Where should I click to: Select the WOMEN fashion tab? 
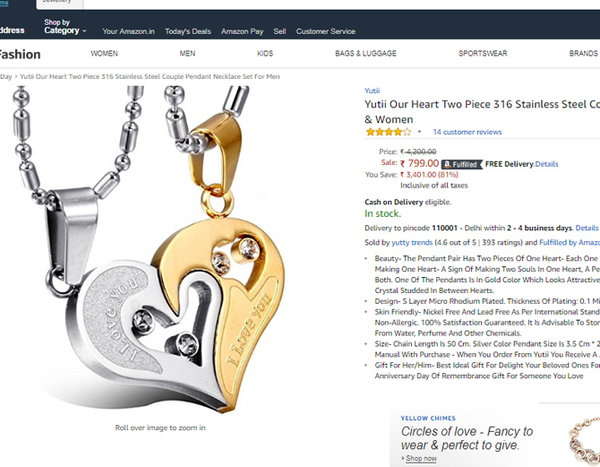(104, 53)
